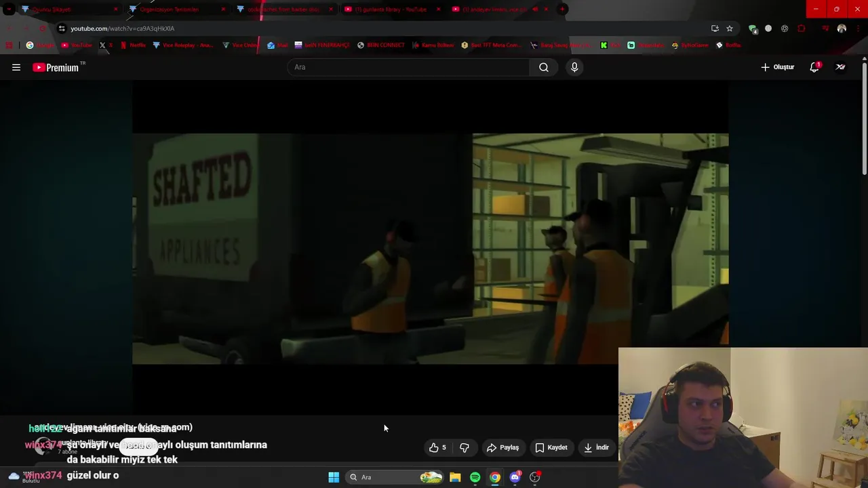Viewport: 868px width, 488px height.
Task: Click the Kaydet save button
Action: (x=551, y=447)
